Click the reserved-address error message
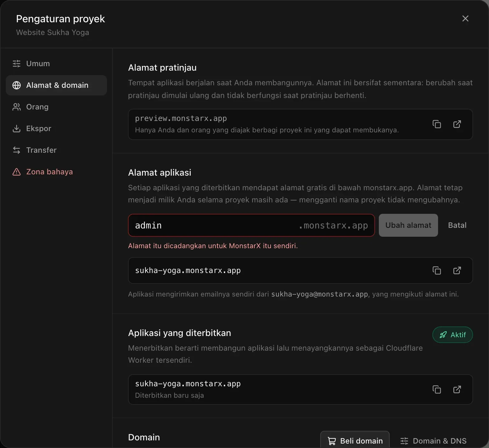The image size is (489, 448). click(213, 246)
